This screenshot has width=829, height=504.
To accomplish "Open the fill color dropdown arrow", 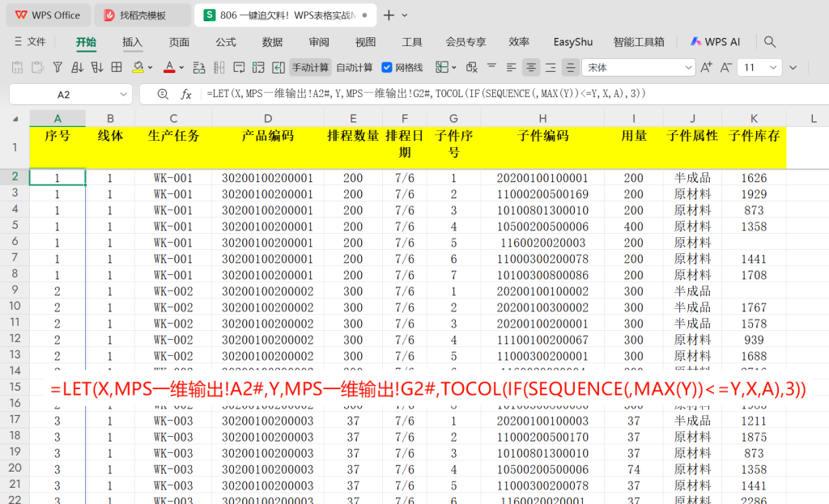I will (x=150, y=68).
